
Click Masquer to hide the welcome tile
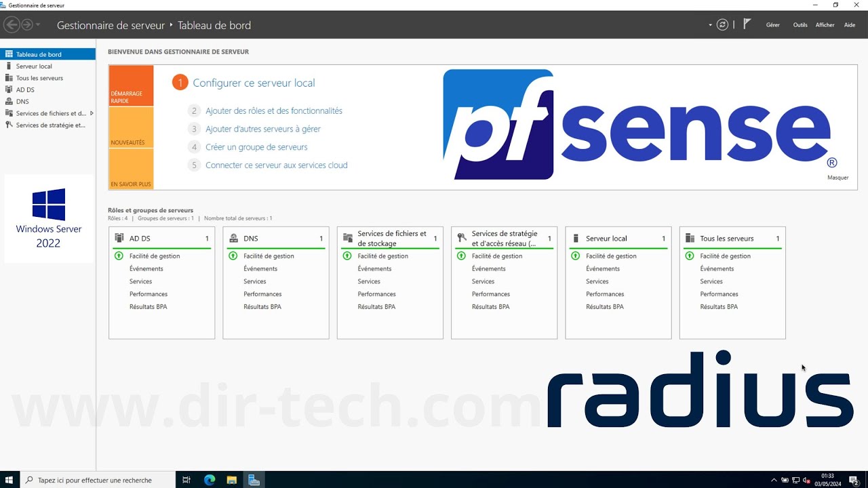[x=837, y=178]
